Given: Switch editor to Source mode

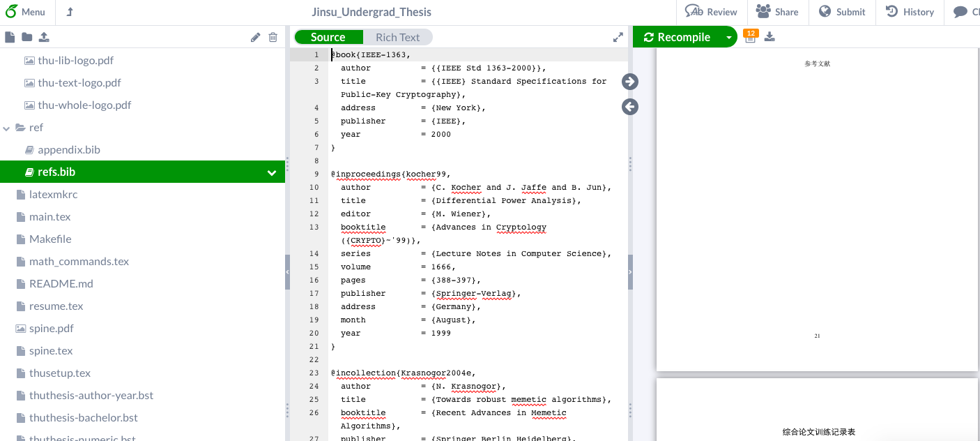Looking at the screenshot, I should [328, 37].
